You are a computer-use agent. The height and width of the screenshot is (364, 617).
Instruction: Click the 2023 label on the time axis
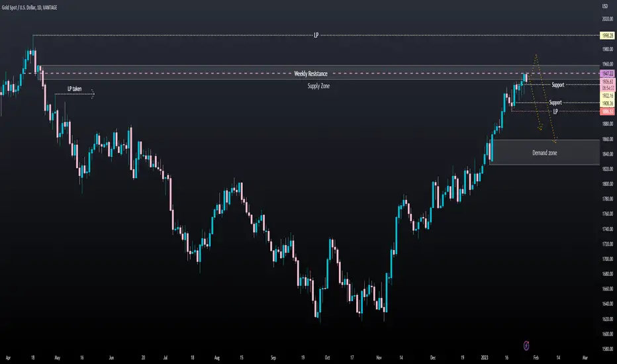tap(485, 357)
